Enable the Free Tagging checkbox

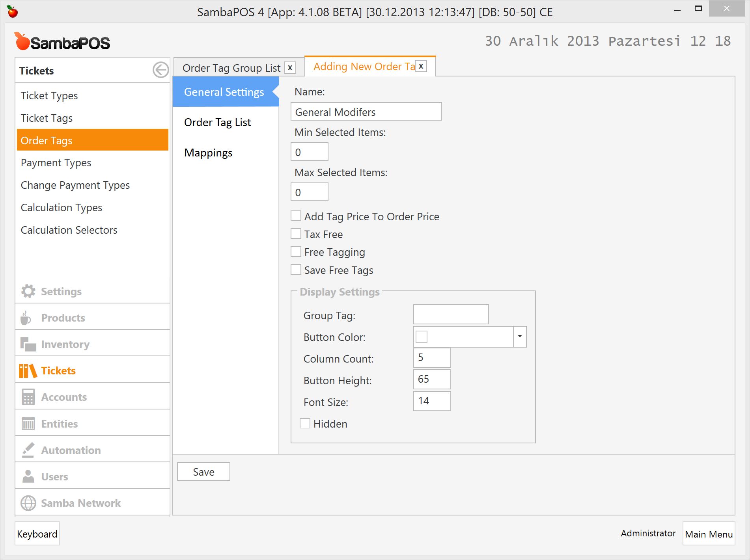pos(296,251)
